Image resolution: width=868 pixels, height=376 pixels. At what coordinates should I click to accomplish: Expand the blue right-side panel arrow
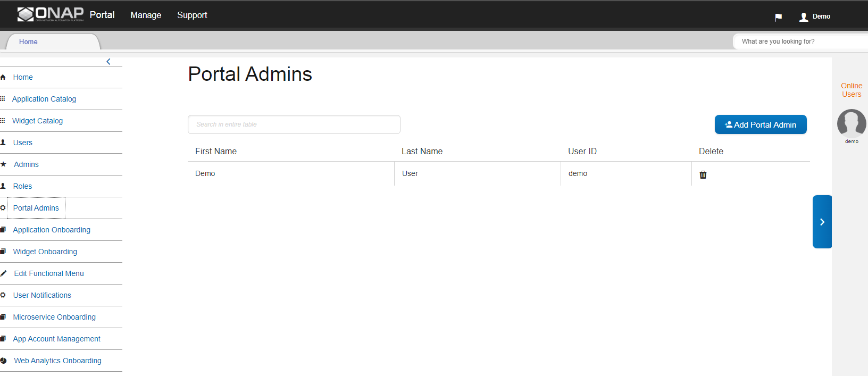[822, 222]
